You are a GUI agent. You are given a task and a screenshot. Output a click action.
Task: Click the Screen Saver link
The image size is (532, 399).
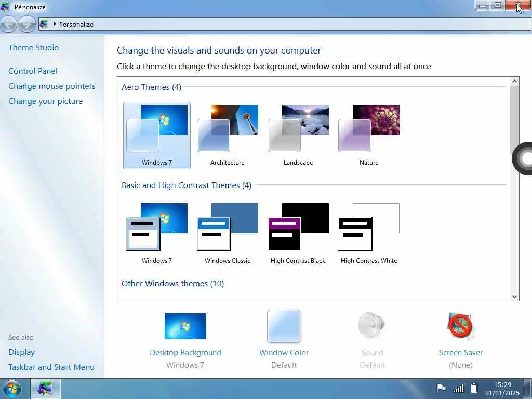tap(461, 353)
